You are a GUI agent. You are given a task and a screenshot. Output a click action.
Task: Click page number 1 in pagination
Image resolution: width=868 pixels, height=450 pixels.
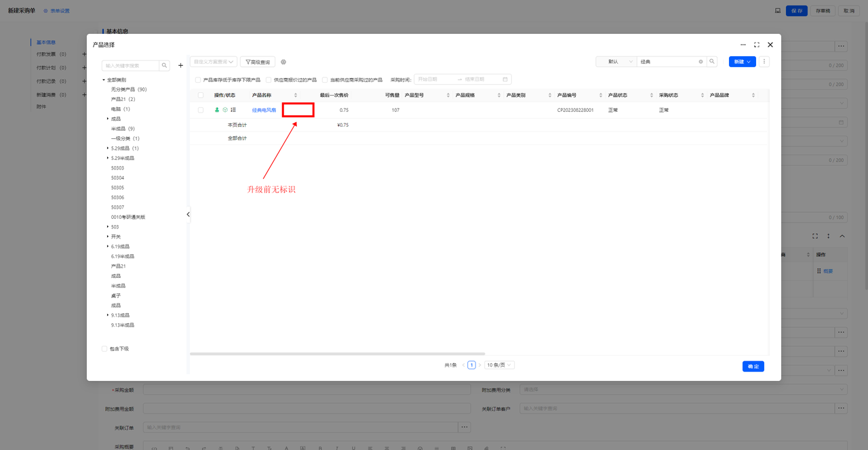pos(471,365)
